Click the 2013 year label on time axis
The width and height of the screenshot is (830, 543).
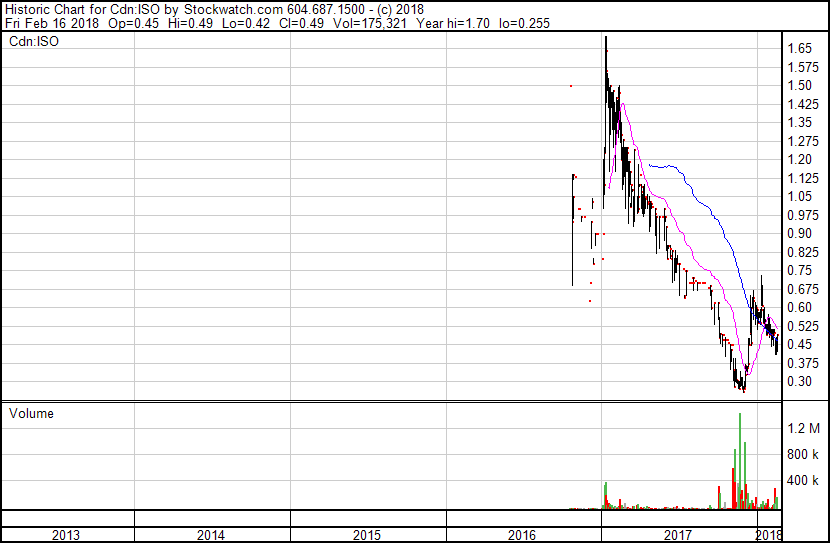[x=66, y=535]
